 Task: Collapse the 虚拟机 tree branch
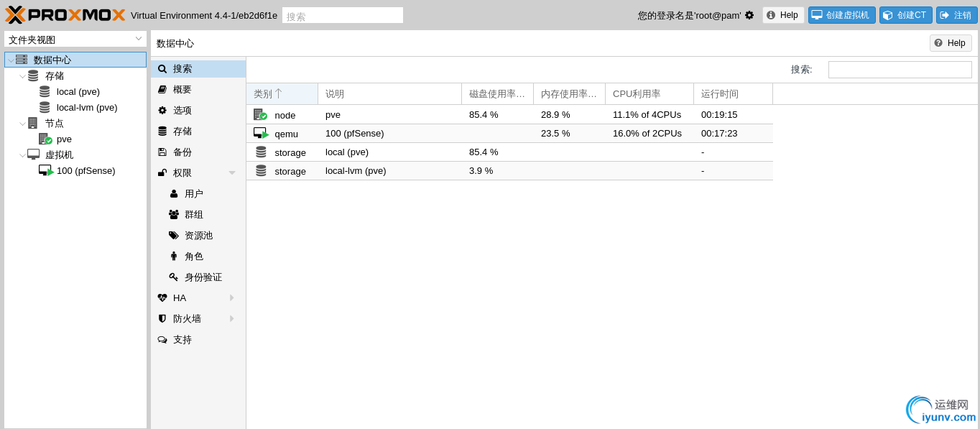tap(22, 154)
